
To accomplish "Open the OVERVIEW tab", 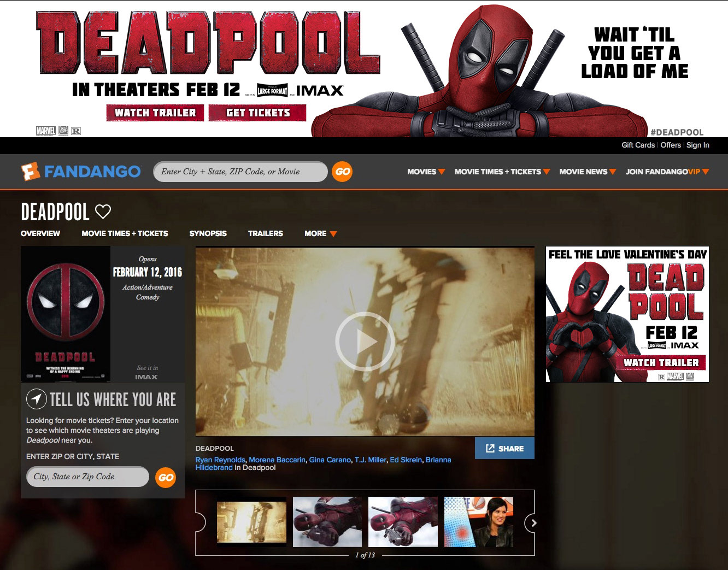I will pos(40,233).
